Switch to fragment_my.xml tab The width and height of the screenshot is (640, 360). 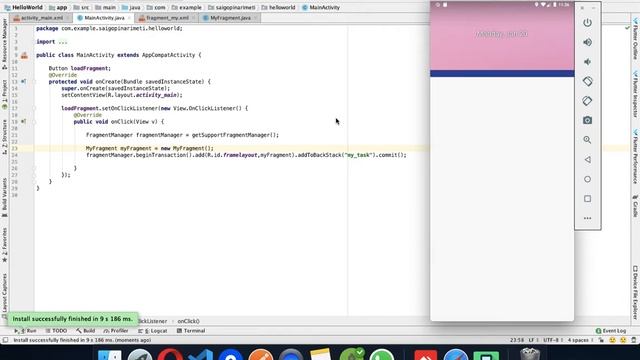point(167,18)
